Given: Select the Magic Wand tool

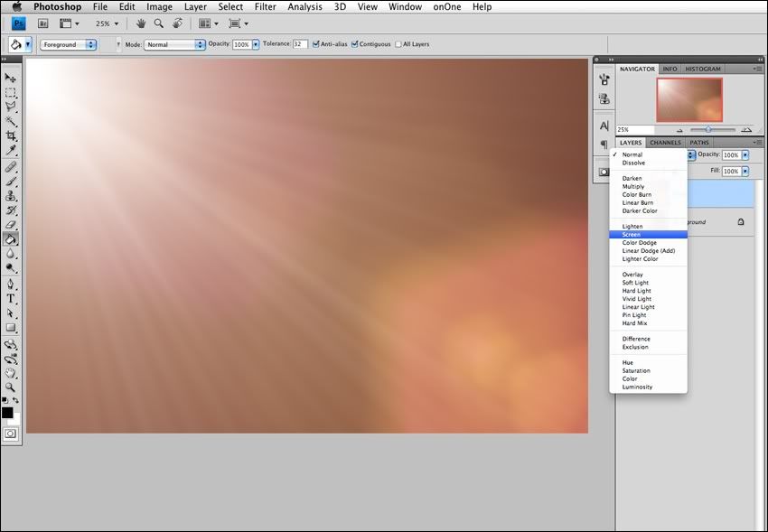Looking at the screenshot, I should pos(10,121).
